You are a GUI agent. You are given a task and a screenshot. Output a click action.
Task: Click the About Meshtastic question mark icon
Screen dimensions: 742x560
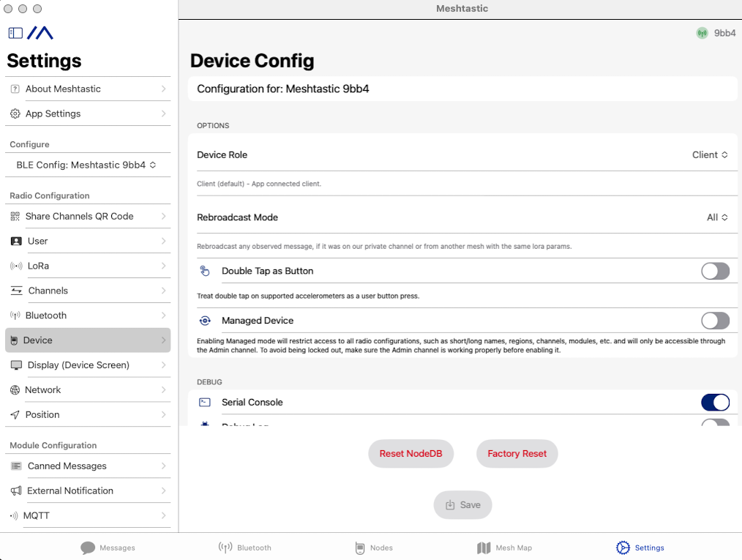pyautogui.click(x=15, y=89)
